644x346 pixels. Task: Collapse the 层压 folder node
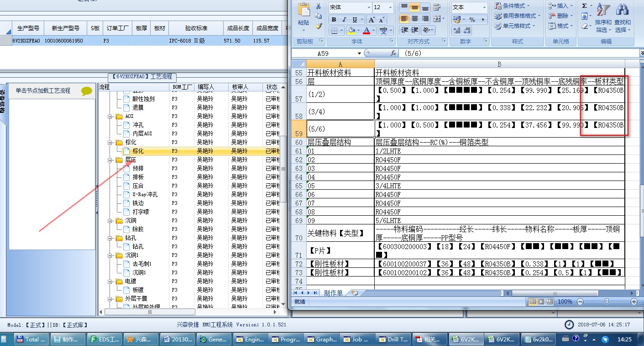[x=111, y=160]
